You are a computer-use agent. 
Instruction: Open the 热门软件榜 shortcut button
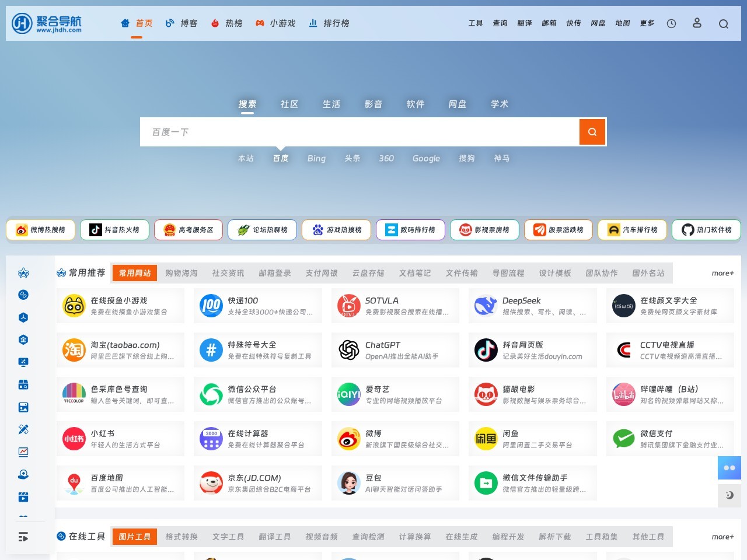[x=706, y=230]
